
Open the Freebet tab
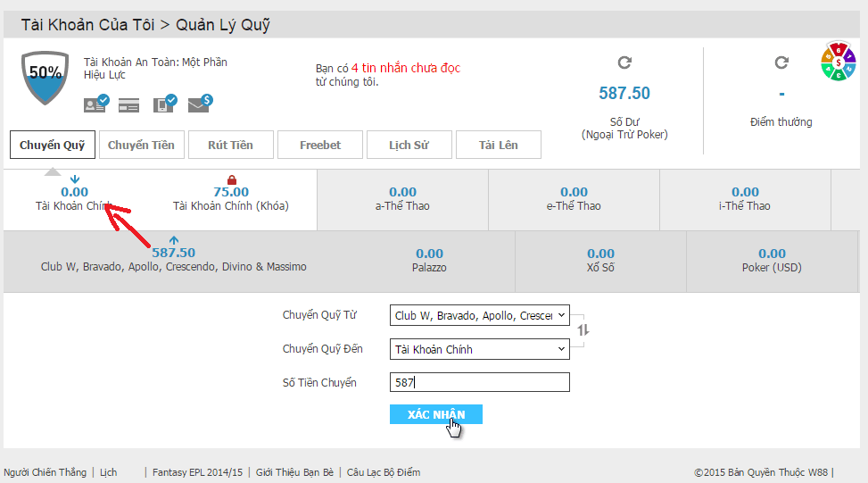click(x=320, y=146)
